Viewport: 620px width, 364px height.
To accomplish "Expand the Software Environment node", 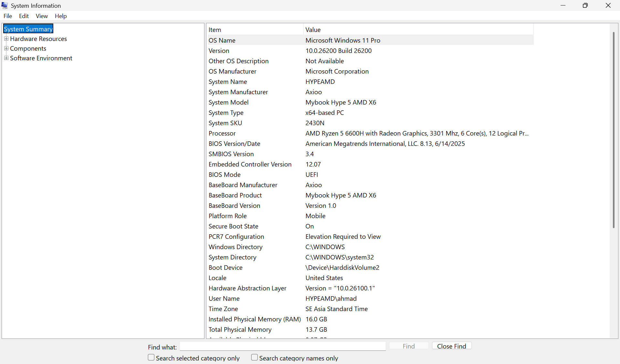I will click(x=6, y=58).
